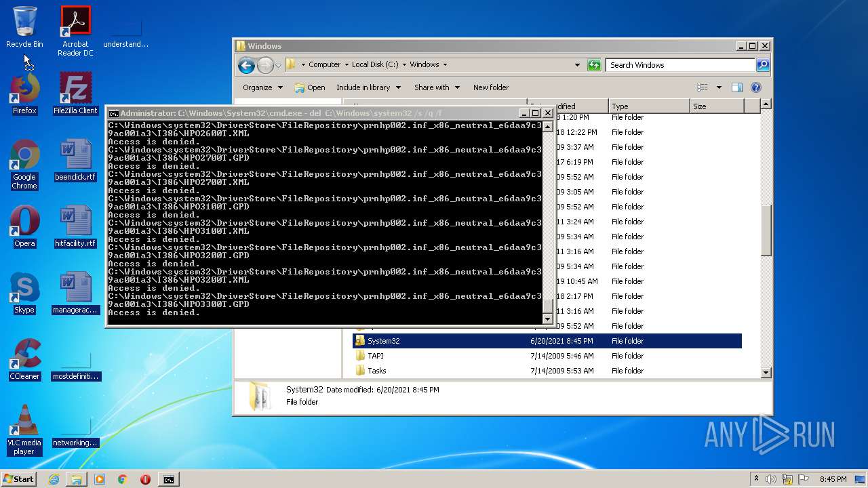
Task: Click cmd window scroll-up arrow
Action: (x=548, y=126)
